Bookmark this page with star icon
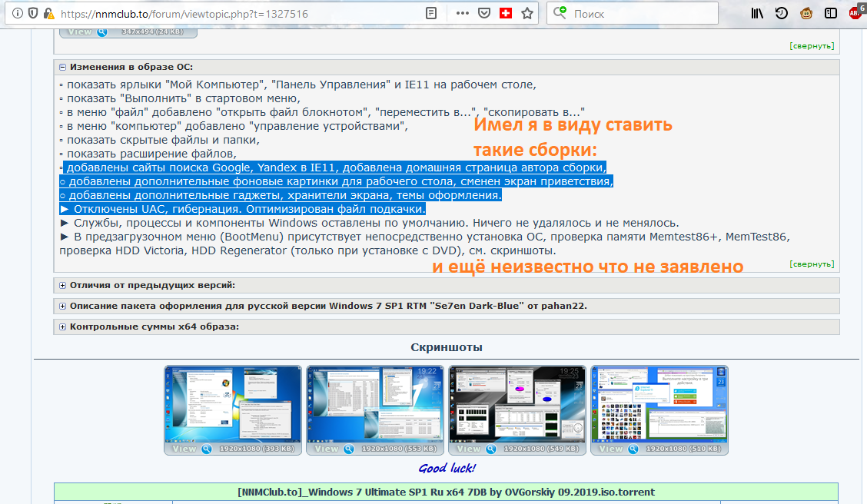This screenshot has height=504, width=867. tap(527, 13)
